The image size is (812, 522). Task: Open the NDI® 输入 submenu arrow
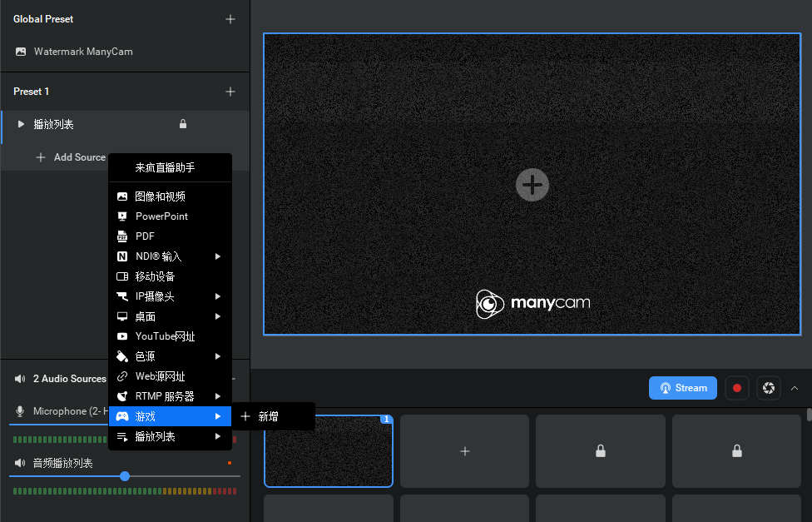218,256
